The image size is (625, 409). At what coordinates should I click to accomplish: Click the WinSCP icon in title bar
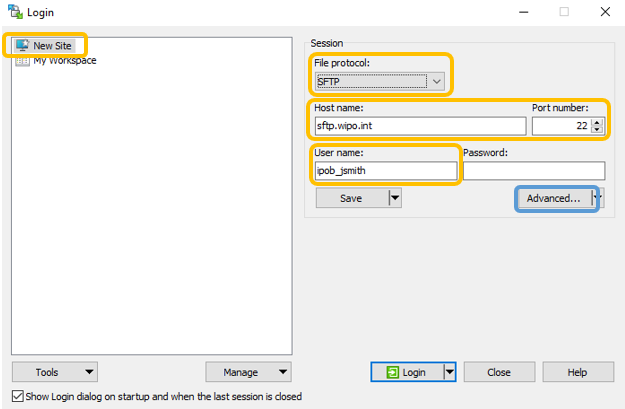(14, 12)
